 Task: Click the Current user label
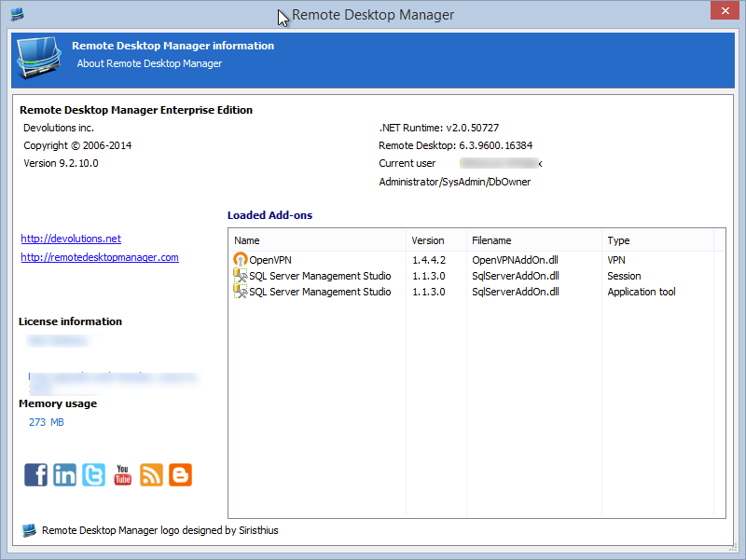[x=407, y=163]
